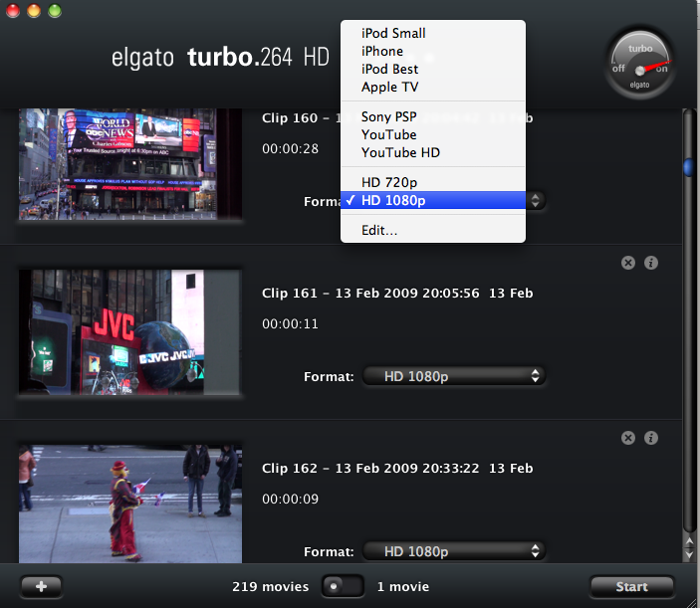Select the Clip 162 title text
700x608 pixels.
(x=397, y=468)
